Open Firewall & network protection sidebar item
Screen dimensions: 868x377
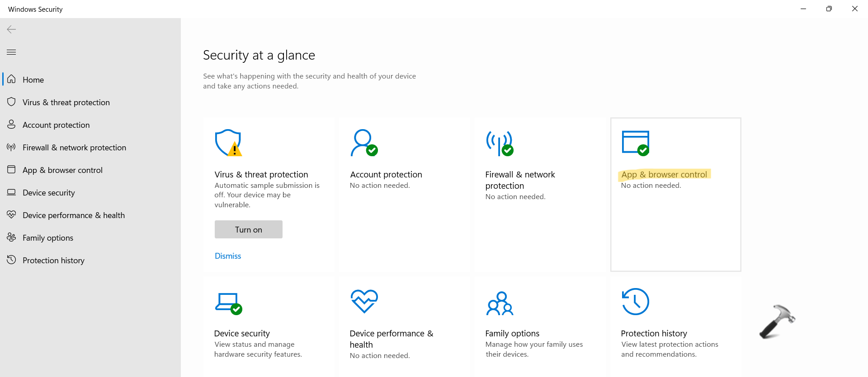[x=74, y=148]
